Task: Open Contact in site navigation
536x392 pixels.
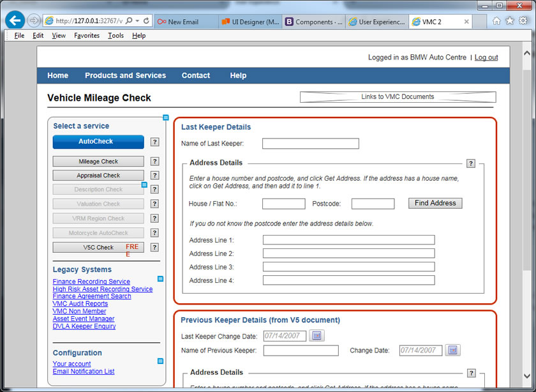Action: pyautogui.click(x=196, y=75)
